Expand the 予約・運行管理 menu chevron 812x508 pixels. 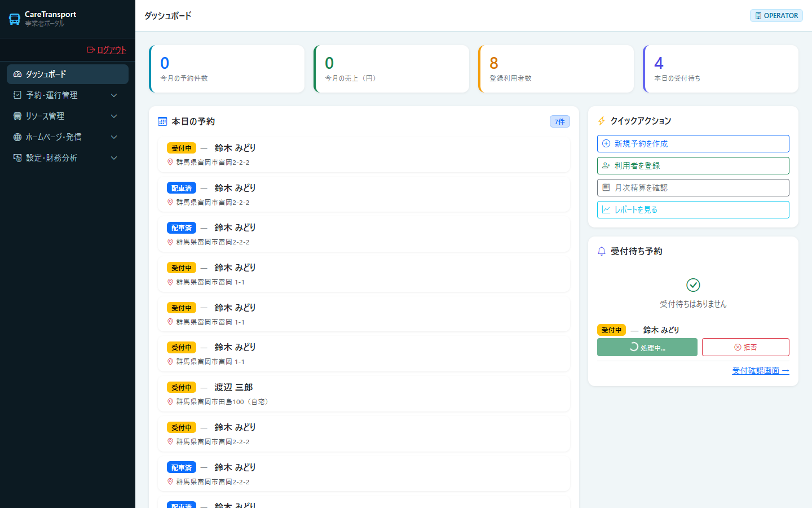click(114, 95)
